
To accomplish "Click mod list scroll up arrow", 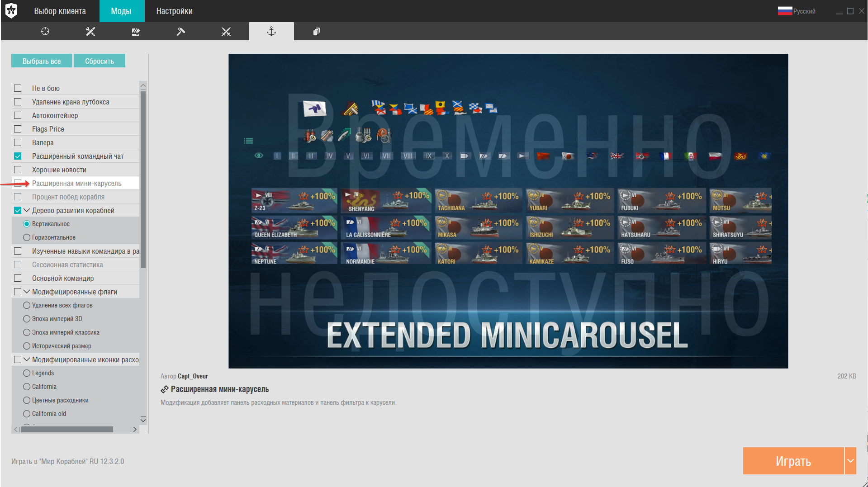I will (x=143, y=85).
